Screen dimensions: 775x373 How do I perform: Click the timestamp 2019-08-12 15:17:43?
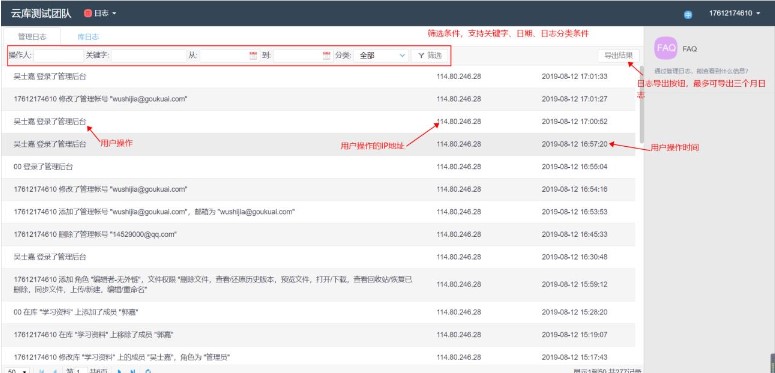[x=574, y=357]
